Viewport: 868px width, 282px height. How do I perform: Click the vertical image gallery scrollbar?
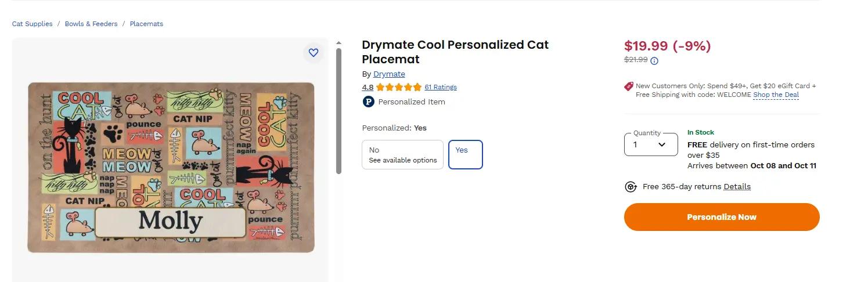(x=339, y=110)
